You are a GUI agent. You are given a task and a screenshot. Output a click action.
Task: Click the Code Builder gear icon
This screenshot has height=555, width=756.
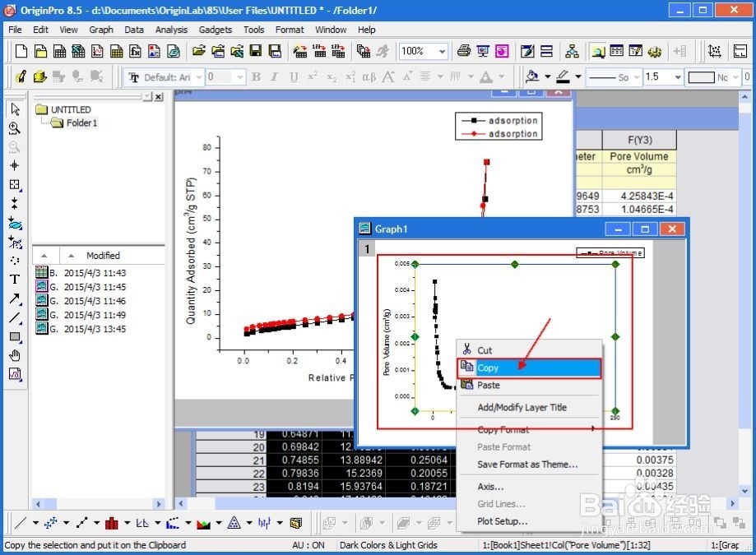pyautogui.click(x=654, y=51)
